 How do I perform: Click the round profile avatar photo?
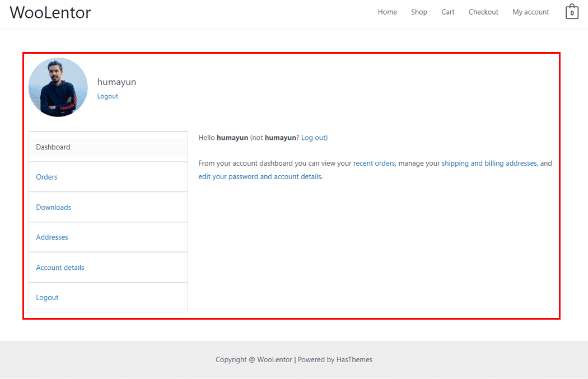pyautogui.click(x=58, y=87)
